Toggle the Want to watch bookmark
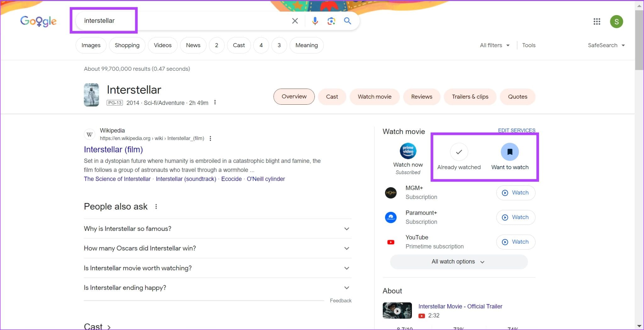The height and width of the screenshot is (330, 644). 510,152
